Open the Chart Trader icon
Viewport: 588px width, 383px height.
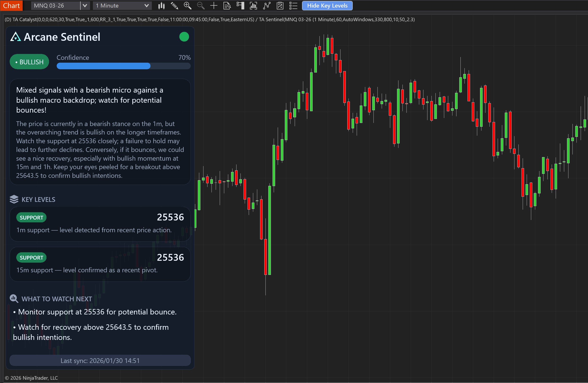[240, 6]
